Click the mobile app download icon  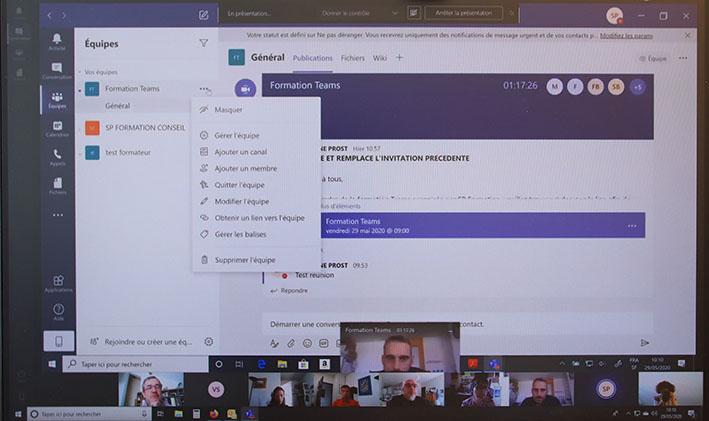(59, 341)
